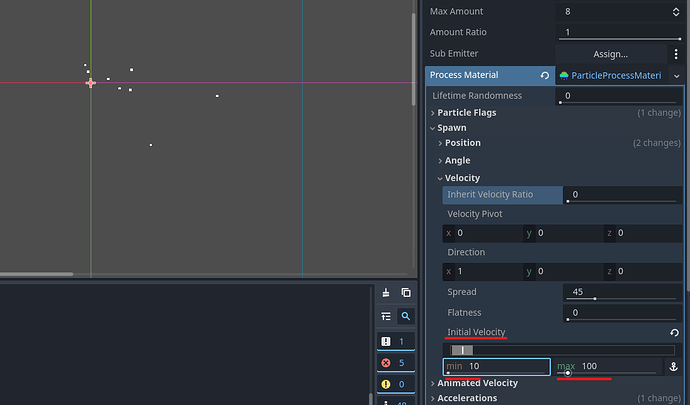Click the Spread slider field
The image size is (690, 405).
click(x=620, y=292)
